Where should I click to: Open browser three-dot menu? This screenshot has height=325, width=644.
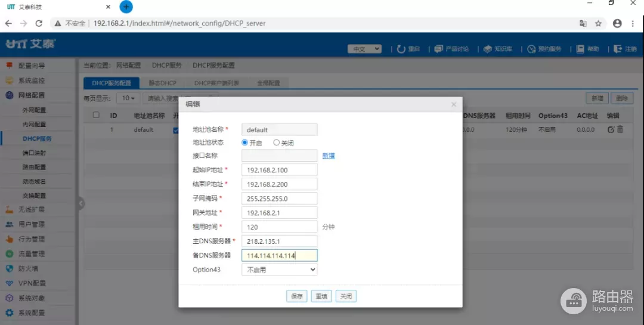[x=633, y=23]
